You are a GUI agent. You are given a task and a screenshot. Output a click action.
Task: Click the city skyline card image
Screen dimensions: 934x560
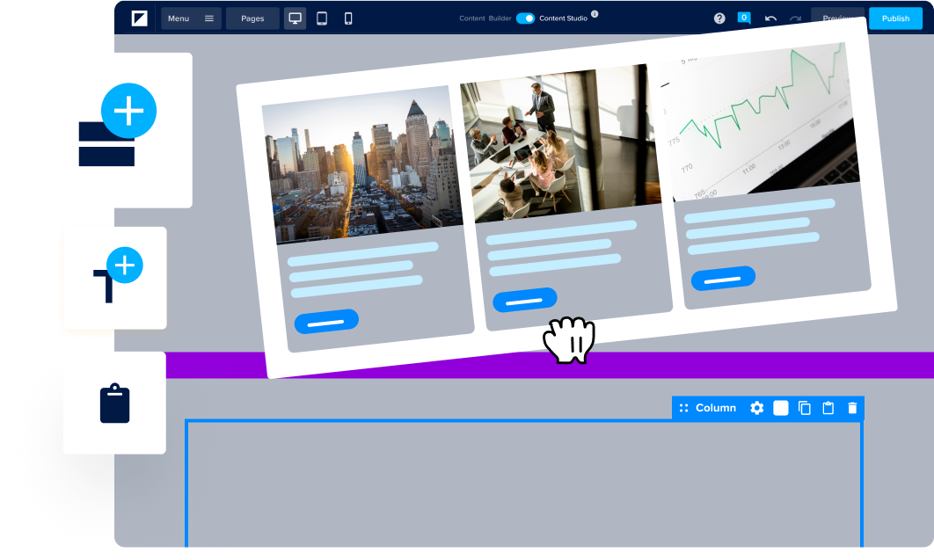tap(363, 165)
